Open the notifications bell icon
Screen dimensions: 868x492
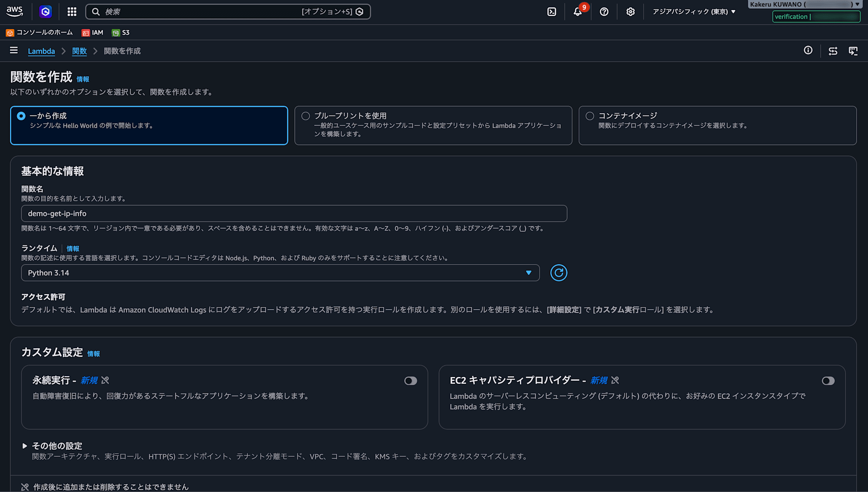[x=578, y=12]
